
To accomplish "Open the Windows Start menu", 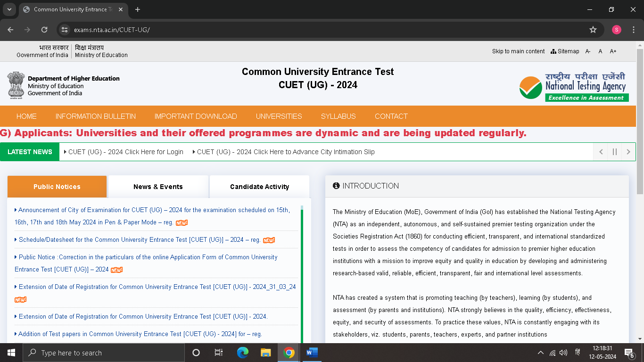I will [x=11, y=353].
